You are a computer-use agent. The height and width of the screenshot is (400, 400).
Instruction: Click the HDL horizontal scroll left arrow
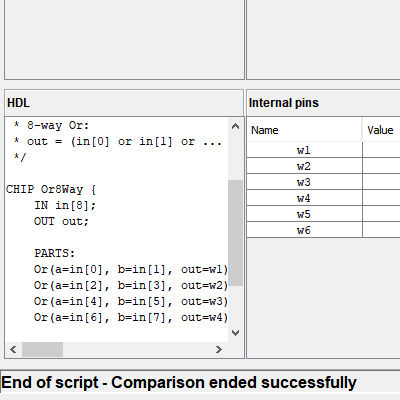tap(13, 349)
